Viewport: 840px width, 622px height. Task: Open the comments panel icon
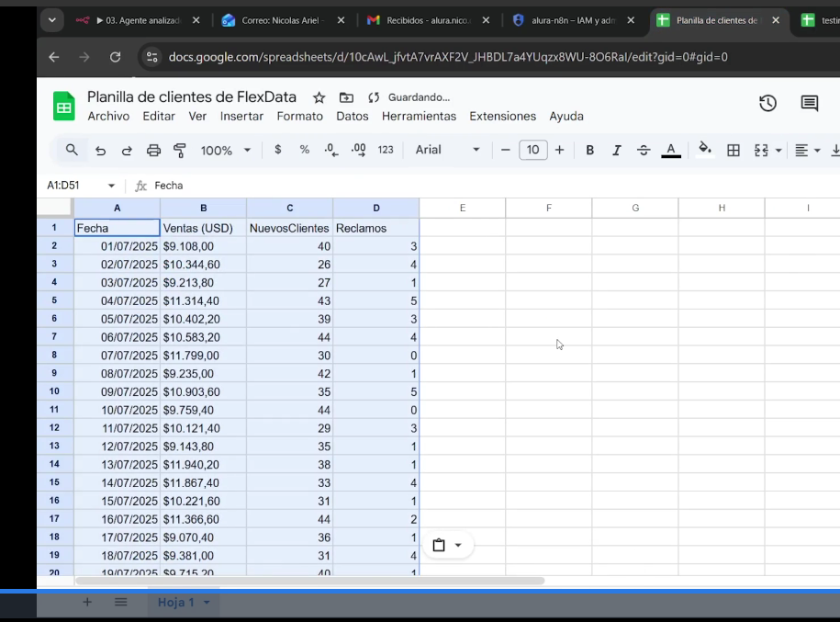(x=810, y=103)
